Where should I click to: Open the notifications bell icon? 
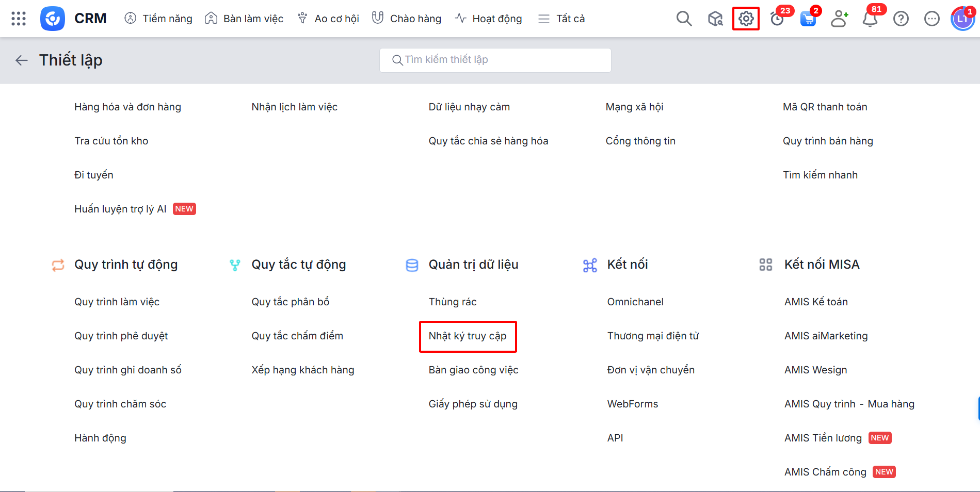(x=870, y=19)
